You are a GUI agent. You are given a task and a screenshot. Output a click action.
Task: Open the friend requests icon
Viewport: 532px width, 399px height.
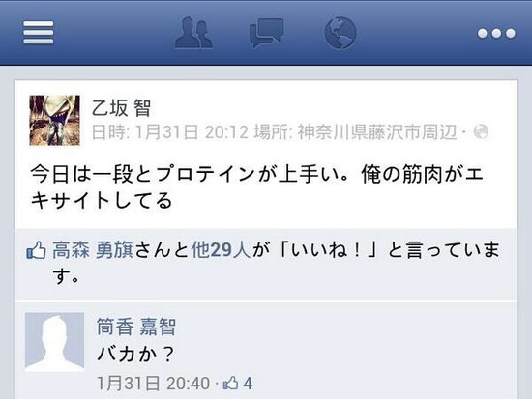[x=193, y=33]
